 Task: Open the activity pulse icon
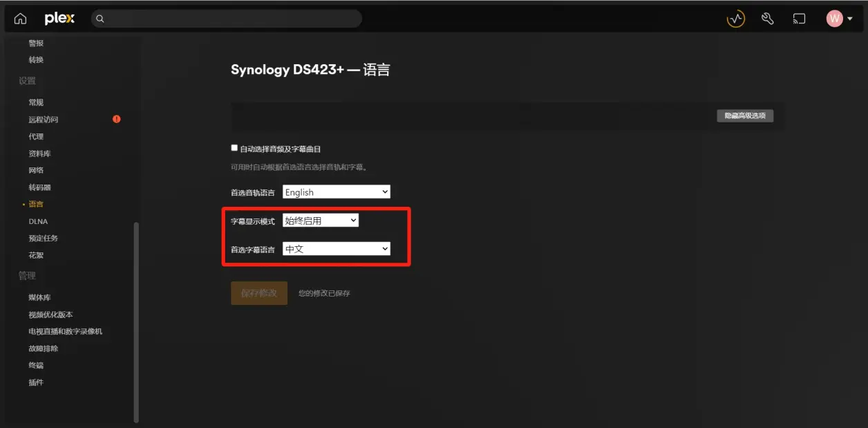(x=735, y=19)
